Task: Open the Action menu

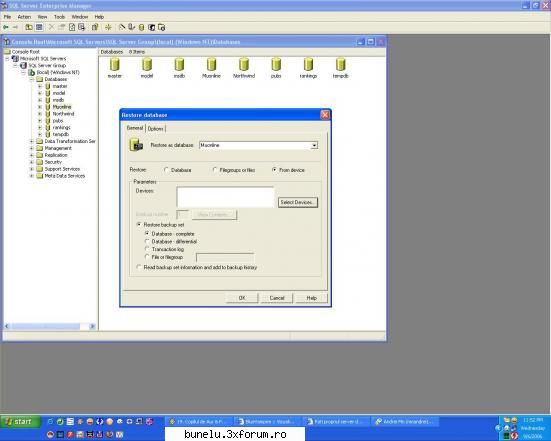Action: tap(24, 17)
